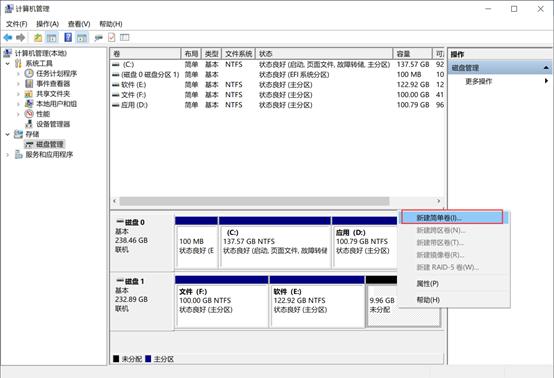Screen dimensions: 554x378
Task: Select the 应用 (D:) volume list row
Action: click(x=277, y=105)
